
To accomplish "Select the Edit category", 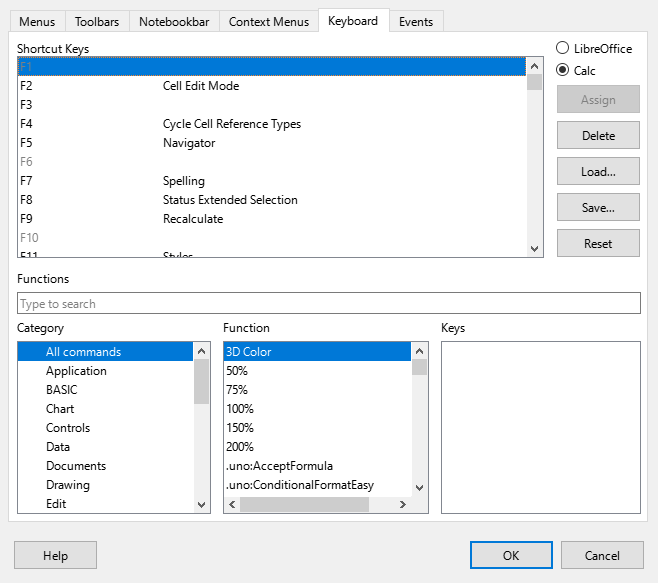I will (105, 504).
